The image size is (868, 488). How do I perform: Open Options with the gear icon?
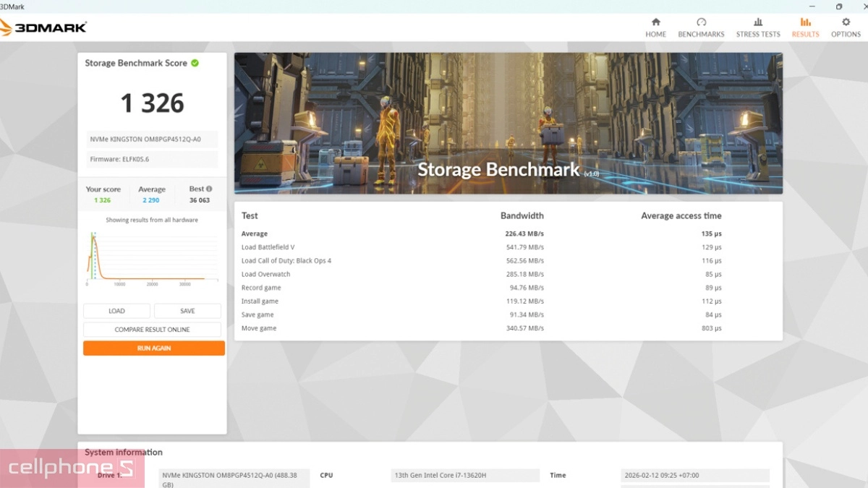846,22
